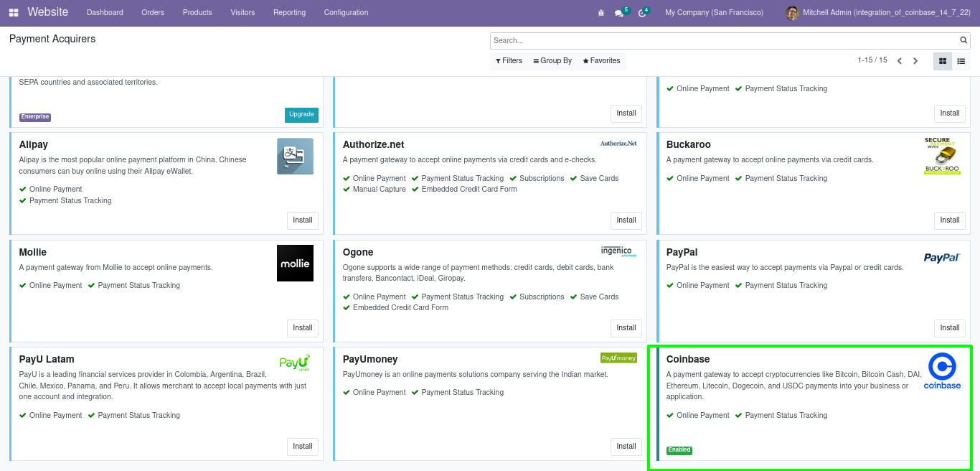
Task: Click the Website app title
Action: pyautogui.click(x=48, y=12)
